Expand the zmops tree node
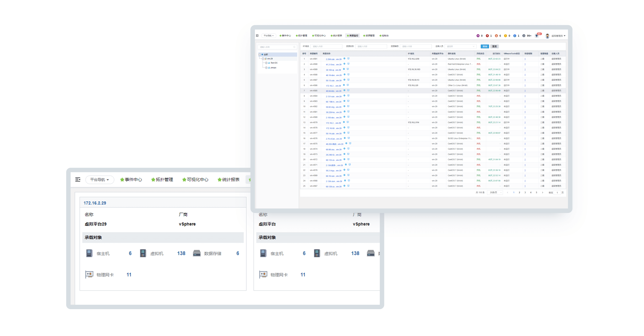 pyautogui.click(x=266, y=68)
